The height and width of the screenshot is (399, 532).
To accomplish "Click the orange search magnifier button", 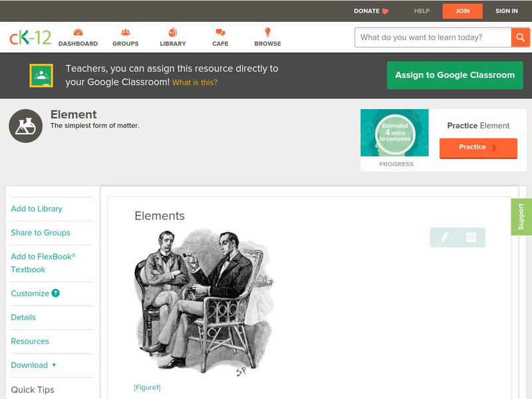I will coord(520,37).
